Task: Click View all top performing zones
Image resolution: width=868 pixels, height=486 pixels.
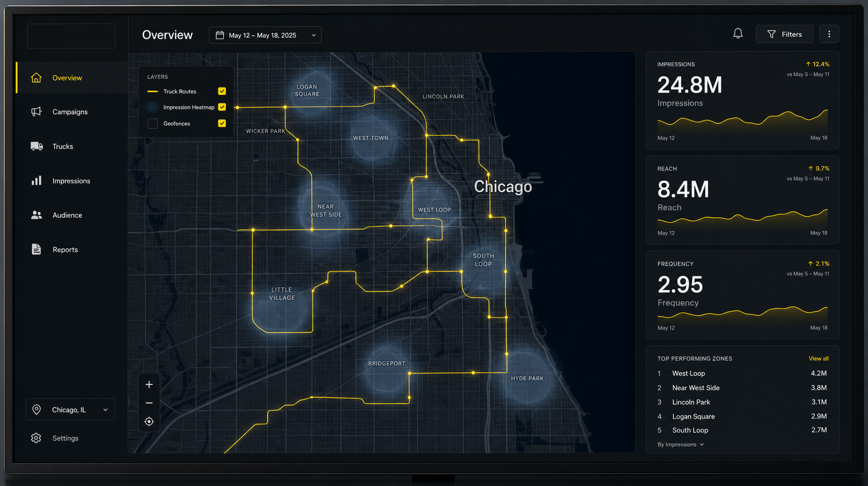Action: 818,359
